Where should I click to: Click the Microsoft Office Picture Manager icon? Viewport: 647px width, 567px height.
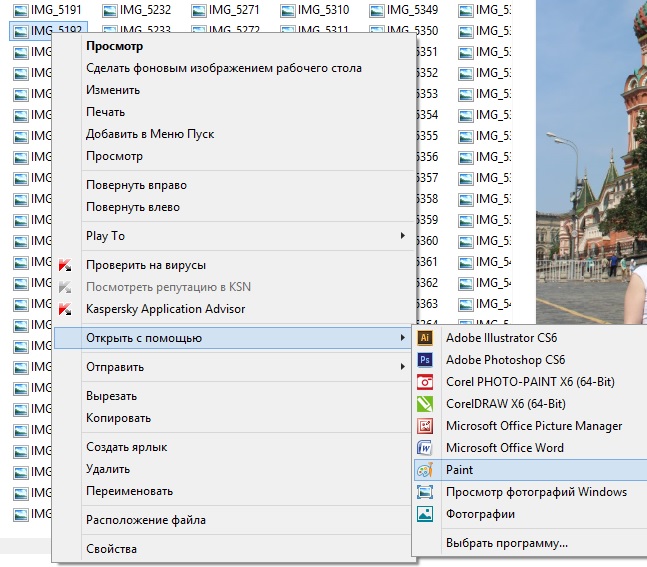coord(425,426)
